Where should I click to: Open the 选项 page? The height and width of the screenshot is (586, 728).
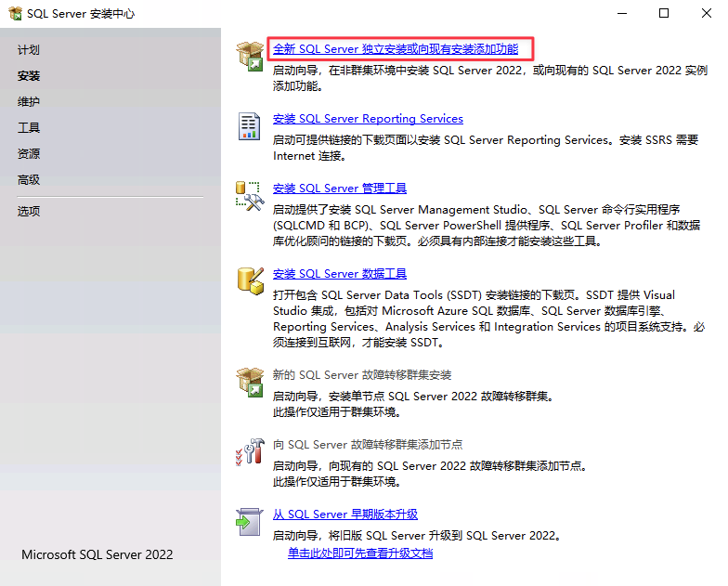coord(29,212)
